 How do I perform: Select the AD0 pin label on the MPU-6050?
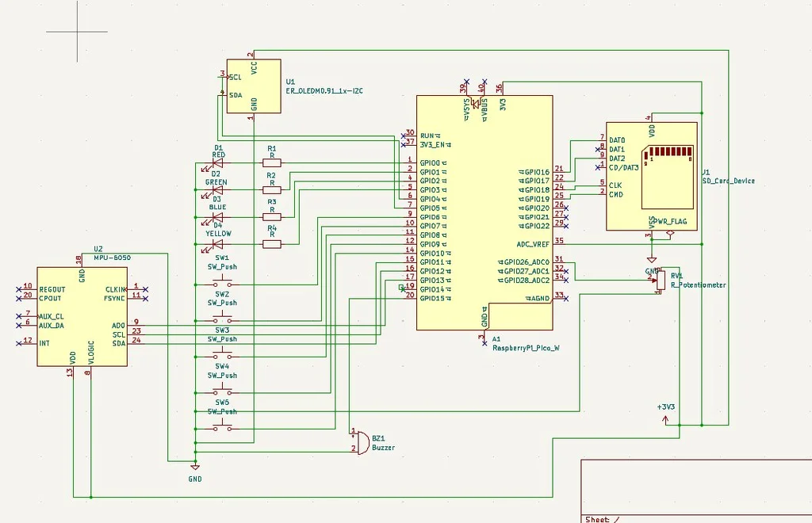[x=119, y=326]
